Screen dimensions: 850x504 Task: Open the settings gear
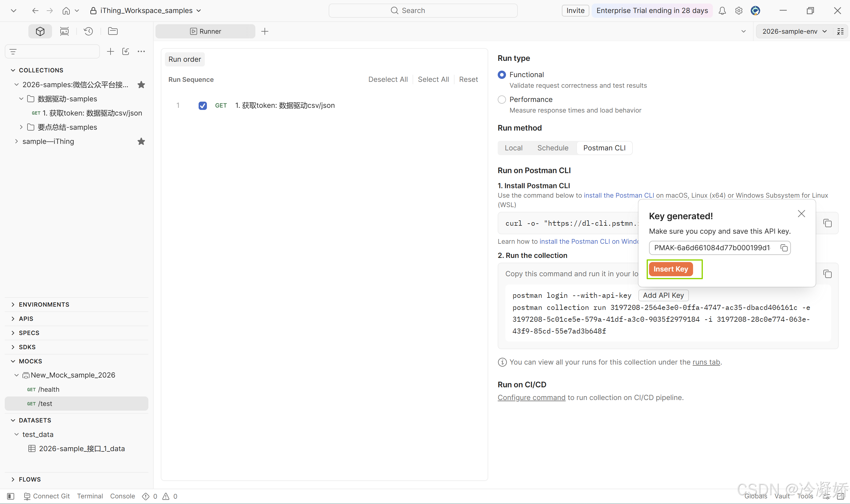(x=739, y=11)
